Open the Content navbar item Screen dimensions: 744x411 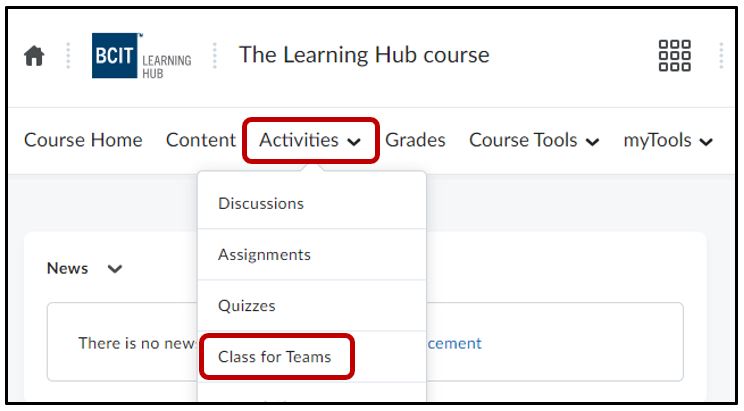click(x=201, y=140)
